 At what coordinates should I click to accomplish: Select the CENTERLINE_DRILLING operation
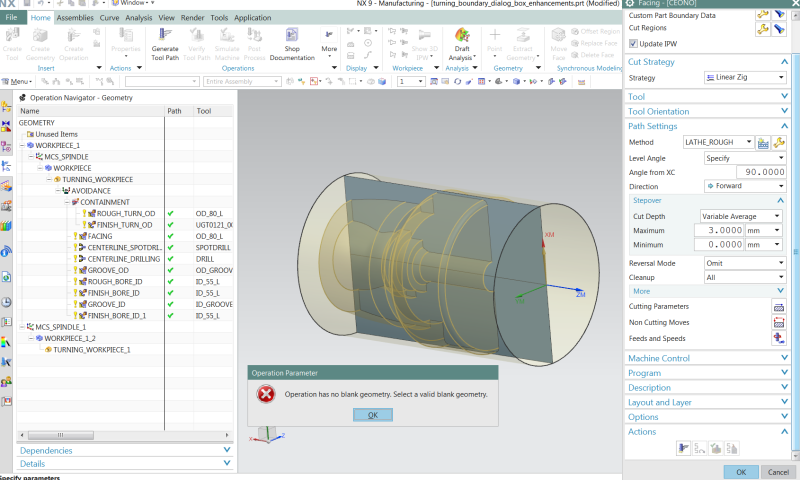point(123,259)
